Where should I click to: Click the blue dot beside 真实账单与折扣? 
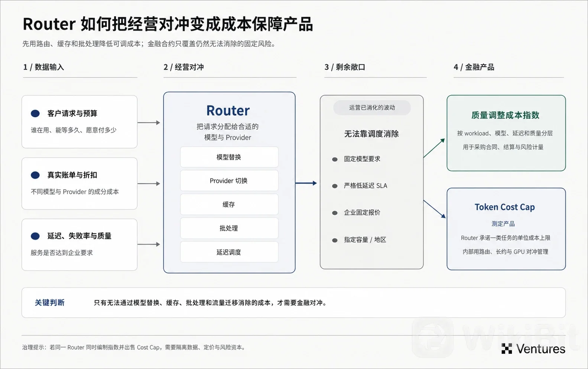coord(35,175)
